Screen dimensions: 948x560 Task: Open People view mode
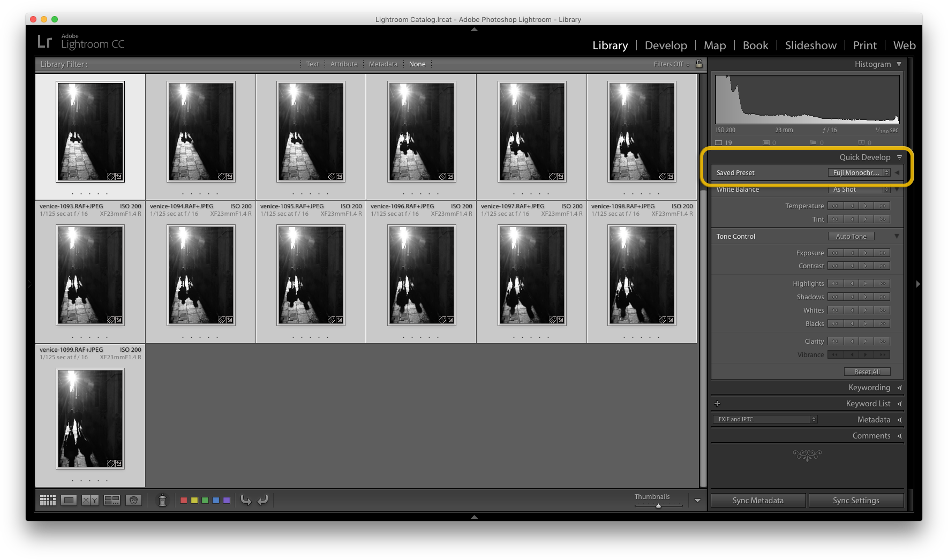pyautogui.click(x=133, y=500)
